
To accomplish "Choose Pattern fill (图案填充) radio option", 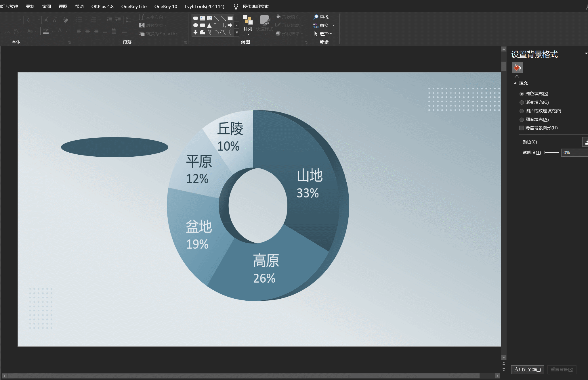I will click(522, 120).
